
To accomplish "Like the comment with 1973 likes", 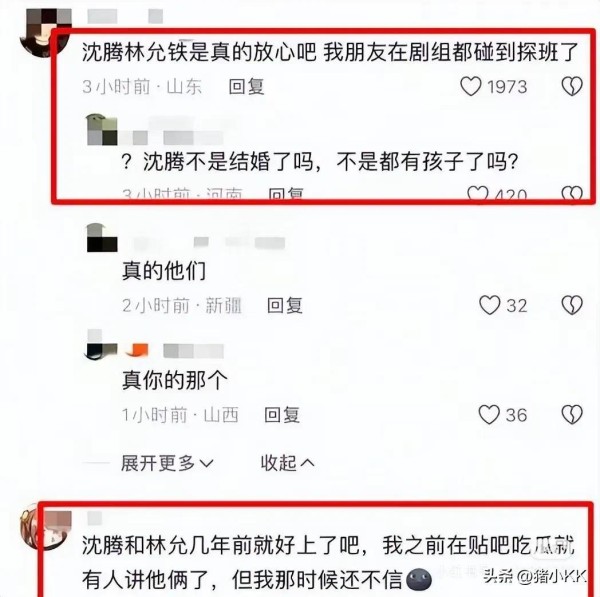I will click(x=471, y=86).
